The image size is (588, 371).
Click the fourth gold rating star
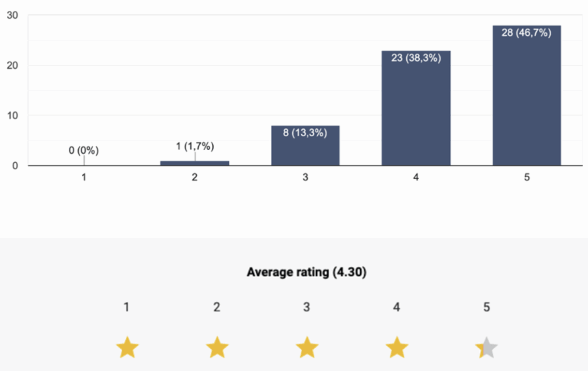397,348
